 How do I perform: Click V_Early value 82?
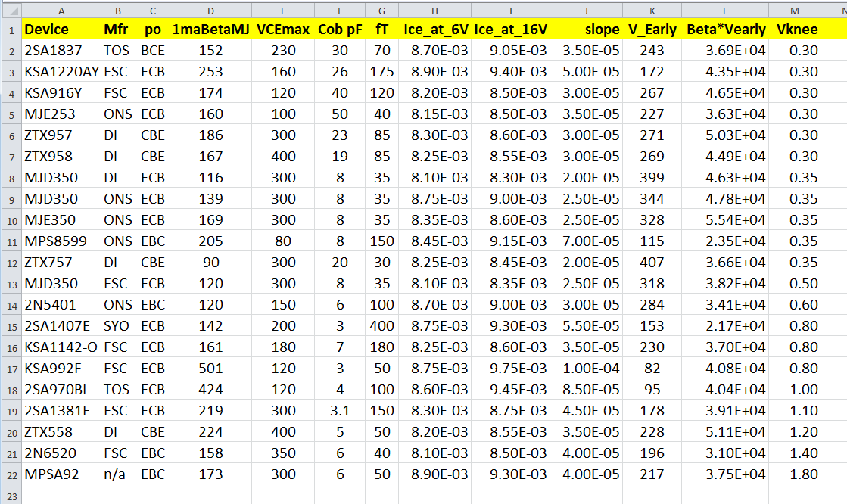(x=652, y=369)
